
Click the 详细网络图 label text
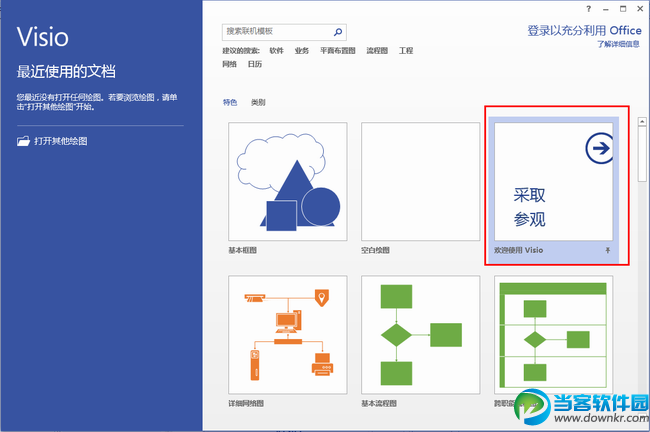click(x=246, y=403)
